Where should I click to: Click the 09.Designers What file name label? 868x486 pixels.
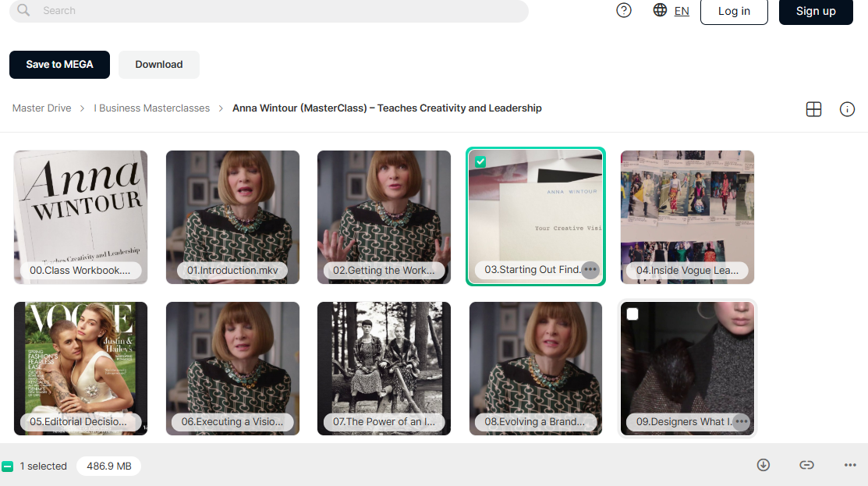684,422
